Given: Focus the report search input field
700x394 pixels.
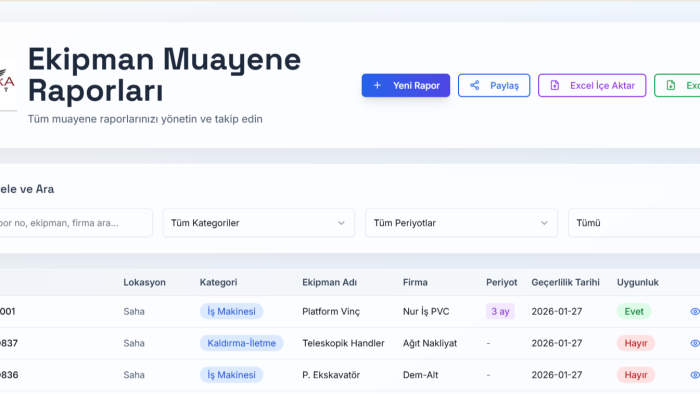Looking at the screenshot, I should [75, 223].
